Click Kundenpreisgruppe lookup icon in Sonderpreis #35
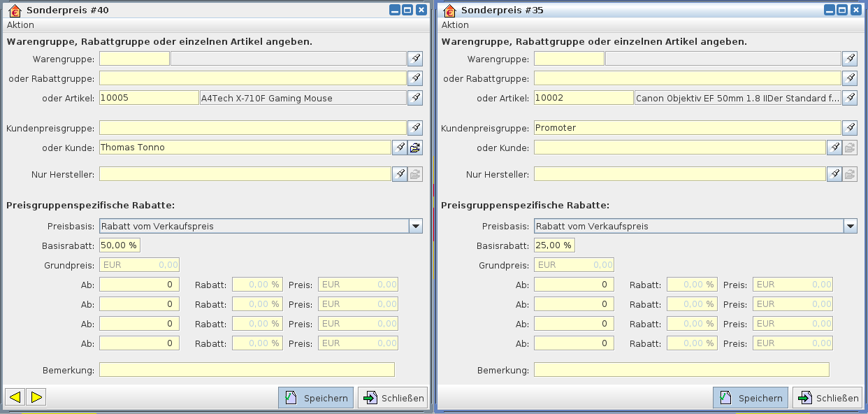Screen dimensions: 868x414 point(850,128)
